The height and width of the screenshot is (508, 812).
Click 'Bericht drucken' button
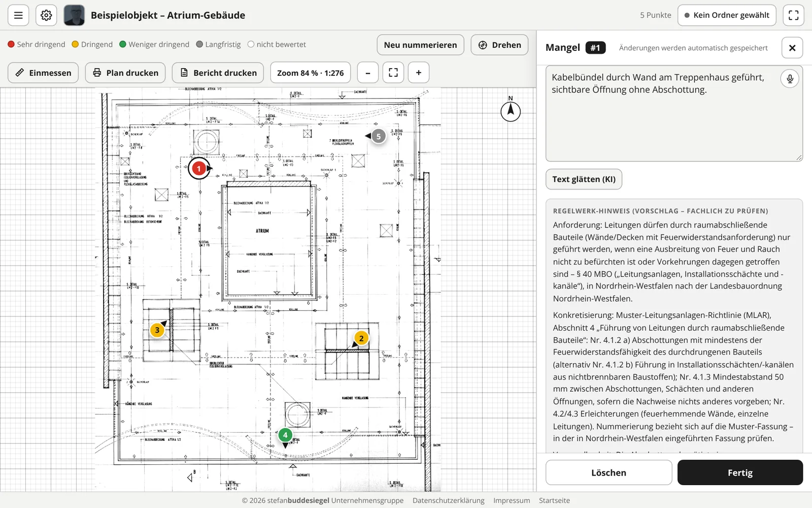pos(218,73)
